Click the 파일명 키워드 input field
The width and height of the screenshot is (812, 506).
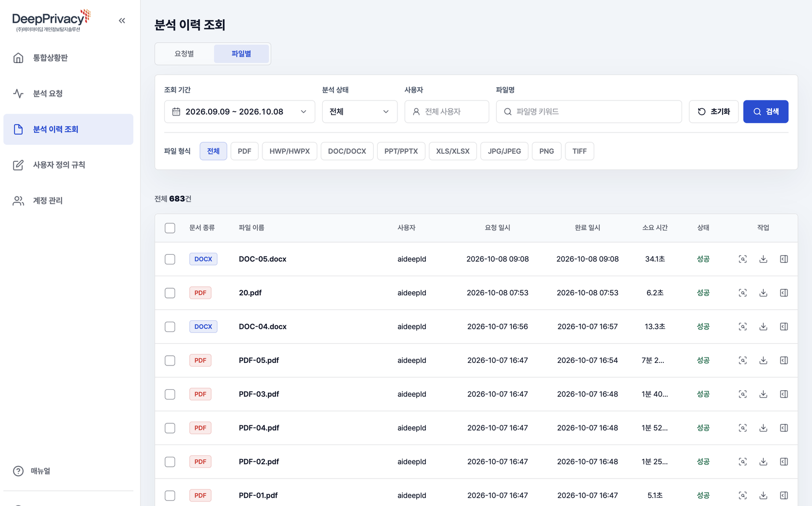click(x=589, y=112)
